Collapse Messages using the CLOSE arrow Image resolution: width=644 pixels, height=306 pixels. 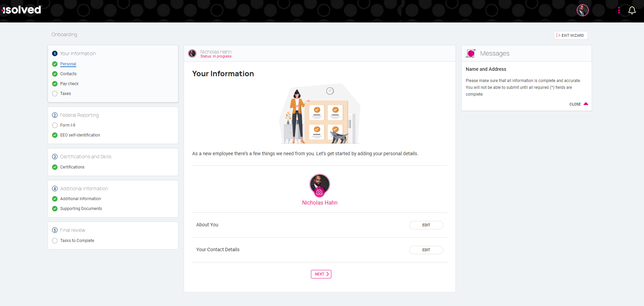585,104
